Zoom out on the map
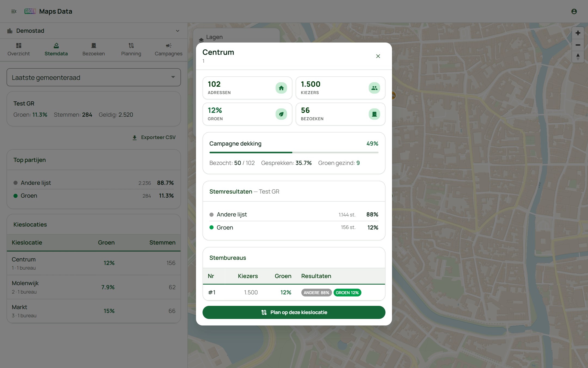This screenshot has height=368, width=588. click(x=578, y=45)
